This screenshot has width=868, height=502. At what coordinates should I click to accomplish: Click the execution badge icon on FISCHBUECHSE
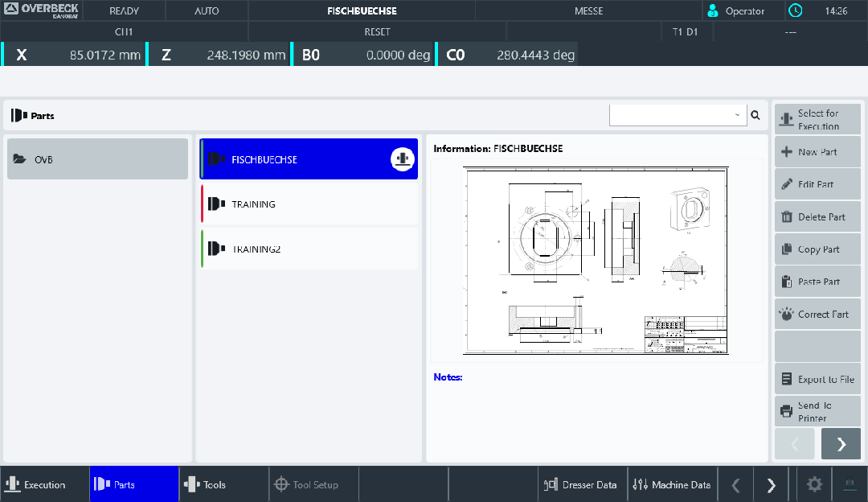coord(403,159)
